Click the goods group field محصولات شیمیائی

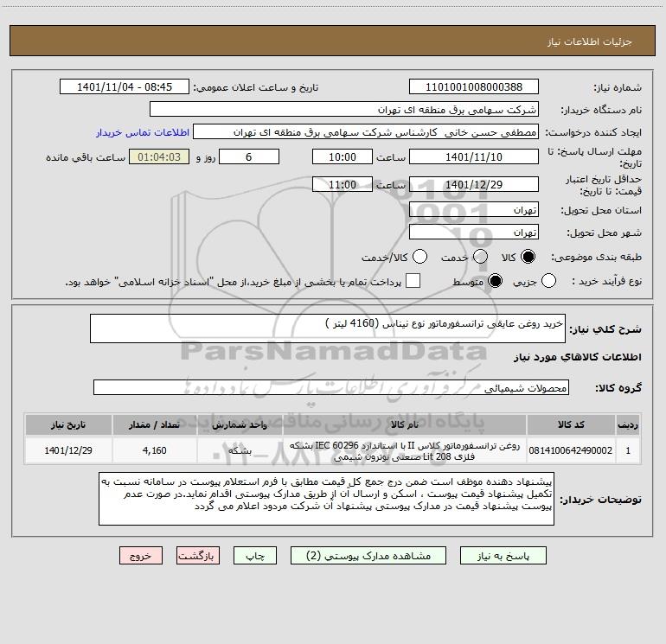(x=331, y=387)
